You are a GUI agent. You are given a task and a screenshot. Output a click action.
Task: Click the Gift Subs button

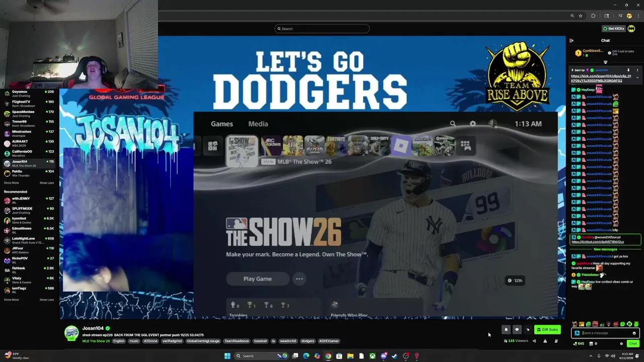tap(547, 330)
